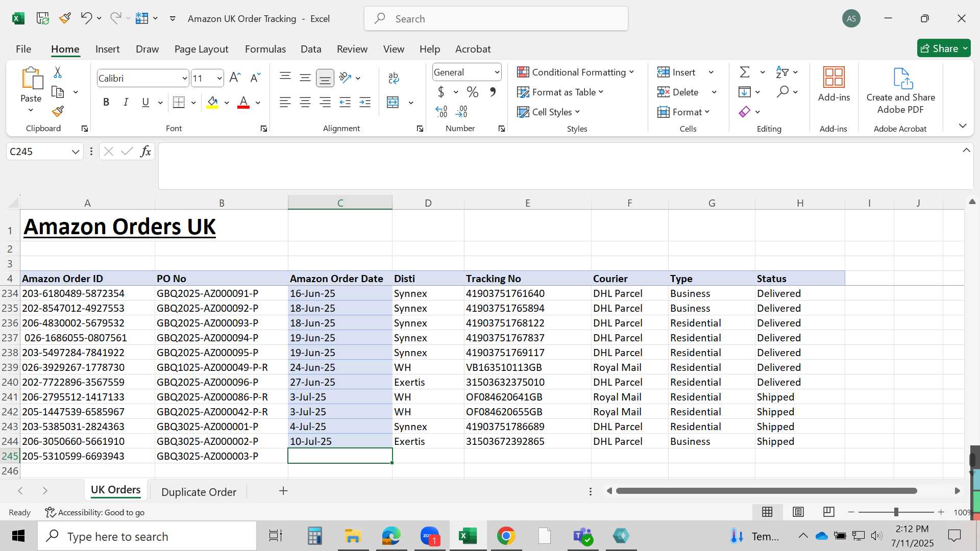Switch to the Page Layout tab
Viewport: 980px width, 551px height.
click(x=201, y=49)
